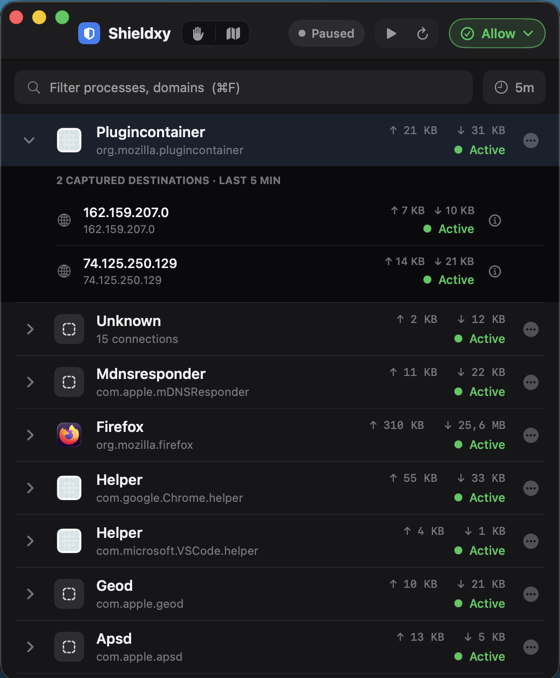560x678 pixels.
Task: Select the hand block view icon
Action: click(x=198, y=33)
